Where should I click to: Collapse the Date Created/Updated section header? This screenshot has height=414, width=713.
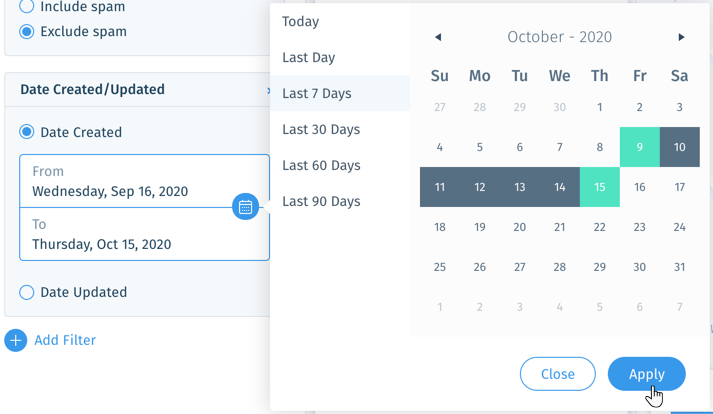pyautogui.click(x=137, y=90)
